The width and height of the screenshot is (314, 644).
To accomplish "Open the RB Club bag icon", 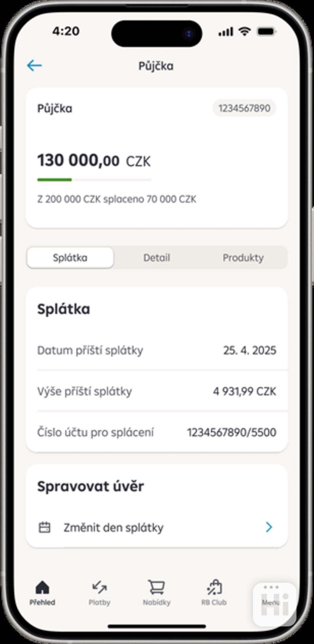I will click(214, 587).
